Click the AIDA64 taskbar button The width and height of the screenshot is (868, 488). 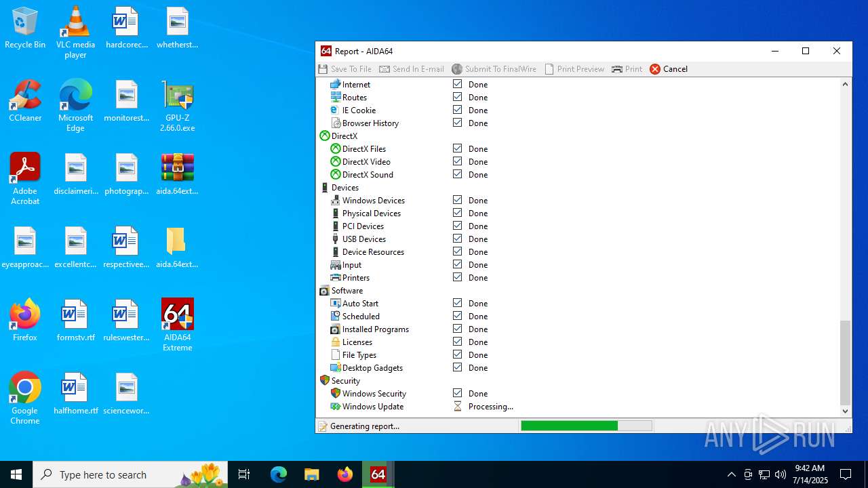click(378, 474)
